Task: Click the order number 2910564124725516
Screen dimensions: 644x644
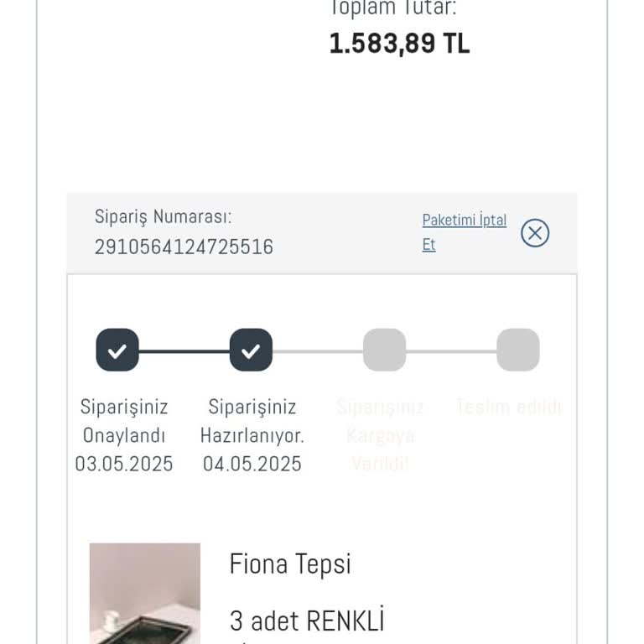Action: point(184,247)
